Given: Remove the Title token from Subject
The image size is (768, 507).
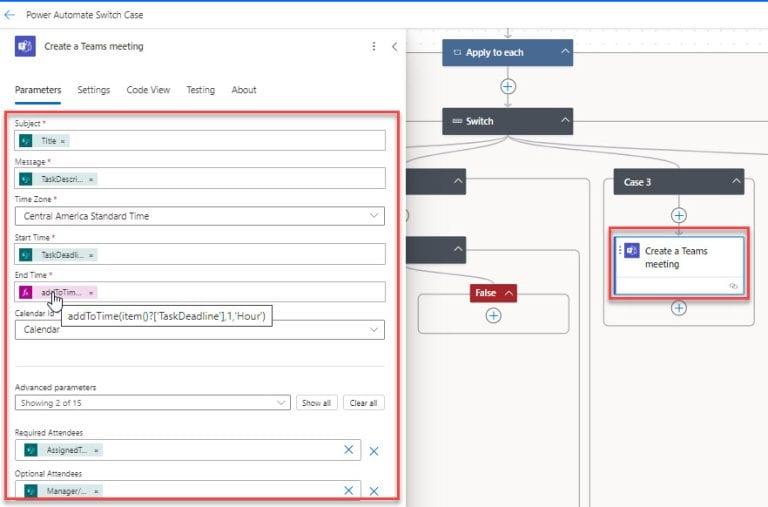Looking at the screenshot, I should click(x=63, y=141).
